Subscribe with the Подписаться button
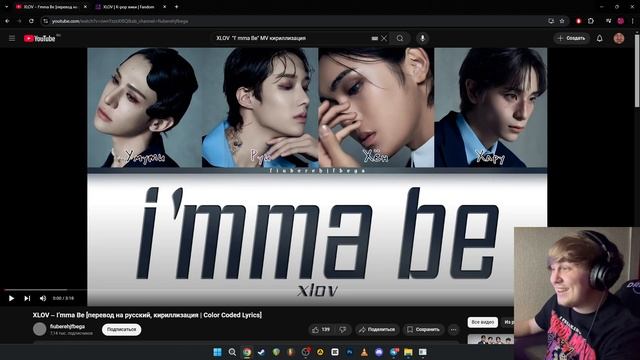 (x=122, y=329)
